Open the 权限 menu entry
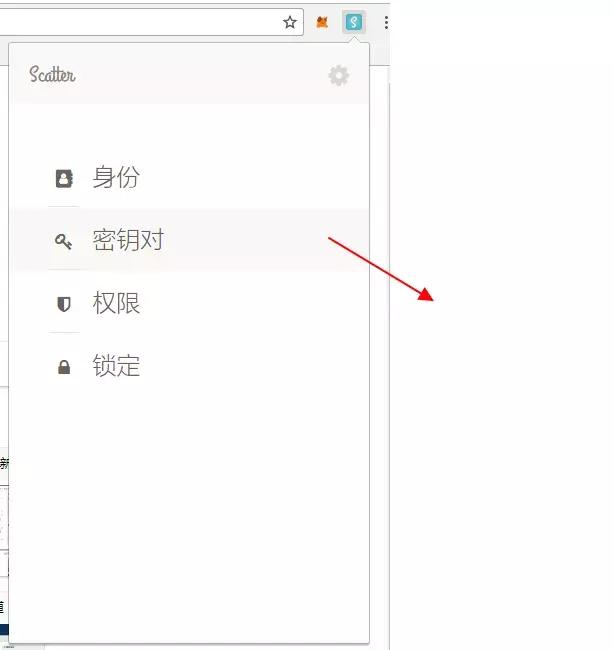The width and height of the screenshot is (614, 650). 189,303
